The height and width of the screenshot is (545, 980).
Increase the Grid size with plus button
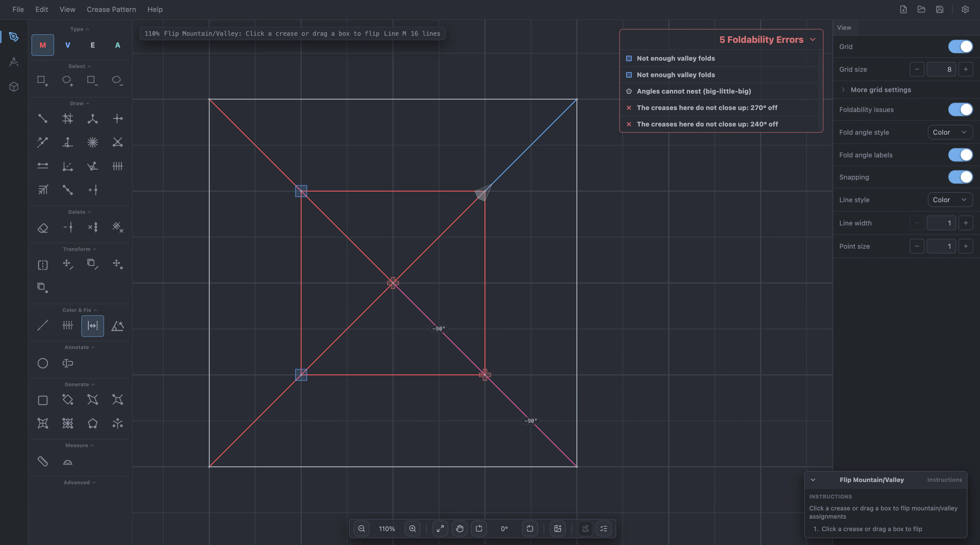pyautogui.click(x=966, y=69)
